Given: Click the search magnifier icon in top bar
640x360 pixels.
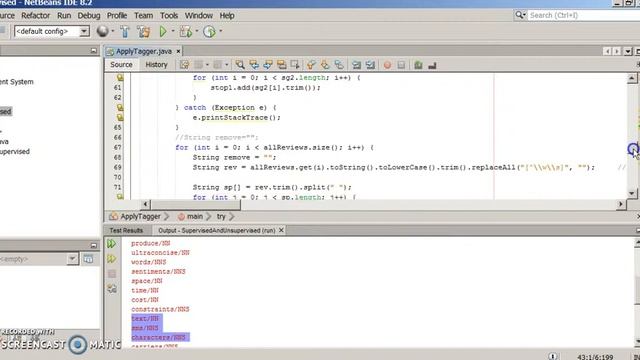Looking at the screenshot, I should pos(519,15).
